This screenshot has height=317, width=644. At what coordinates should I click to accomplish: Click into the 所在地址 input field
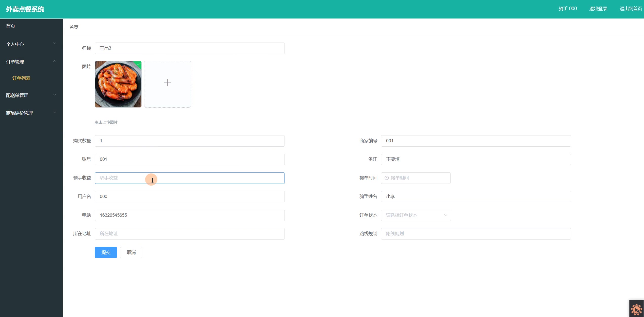190,234
